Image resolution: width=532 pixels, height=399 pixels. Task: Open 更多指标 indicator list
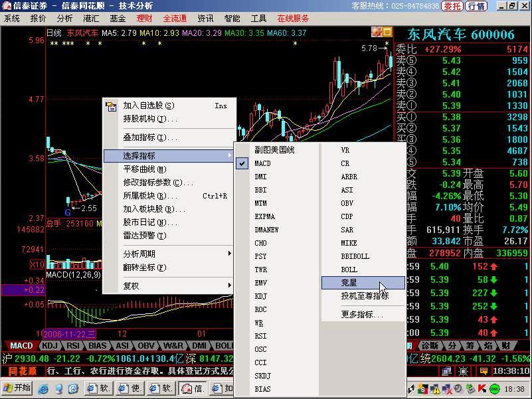point(363,315)
